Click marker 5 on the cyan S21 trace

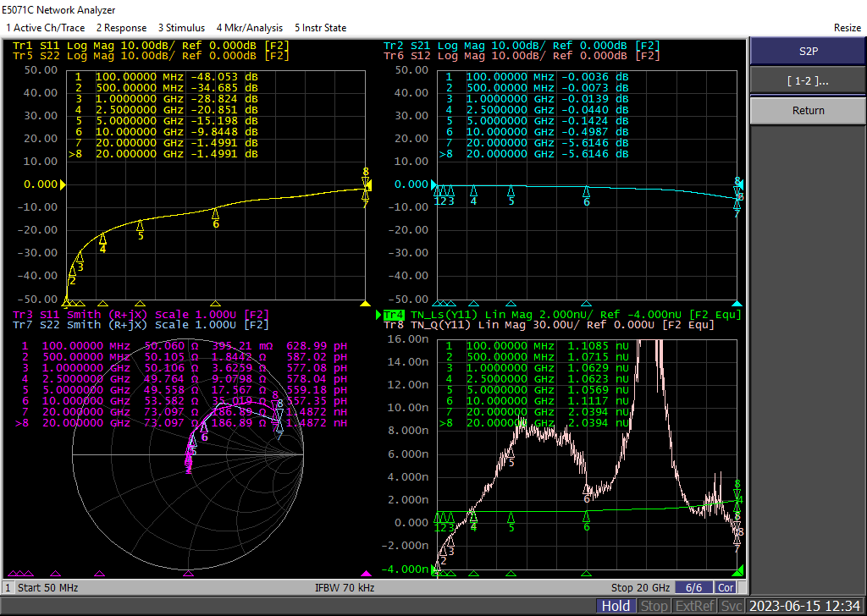(511, 194)
